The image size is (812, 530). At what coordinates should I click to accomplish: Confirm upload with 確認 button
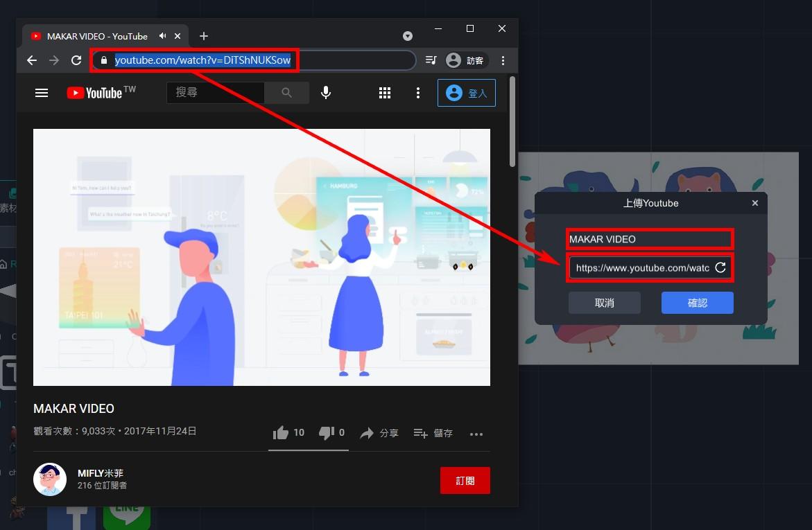[697, 303]
